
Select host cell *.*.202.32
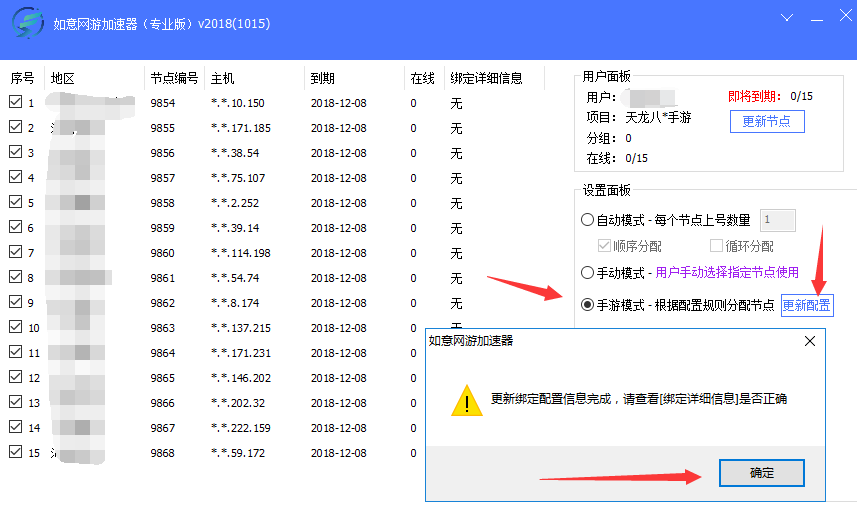coord(238,403)
